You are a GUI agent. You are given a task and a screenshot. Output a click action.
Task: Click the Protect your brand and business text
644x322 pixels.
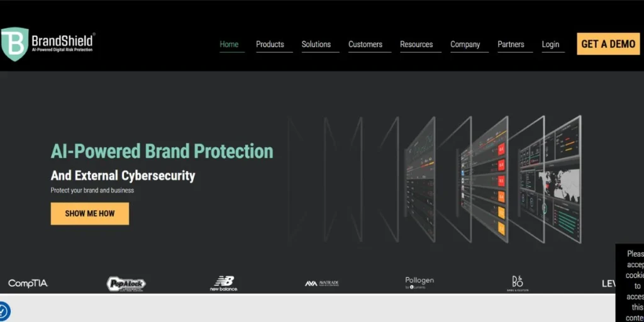92,191
